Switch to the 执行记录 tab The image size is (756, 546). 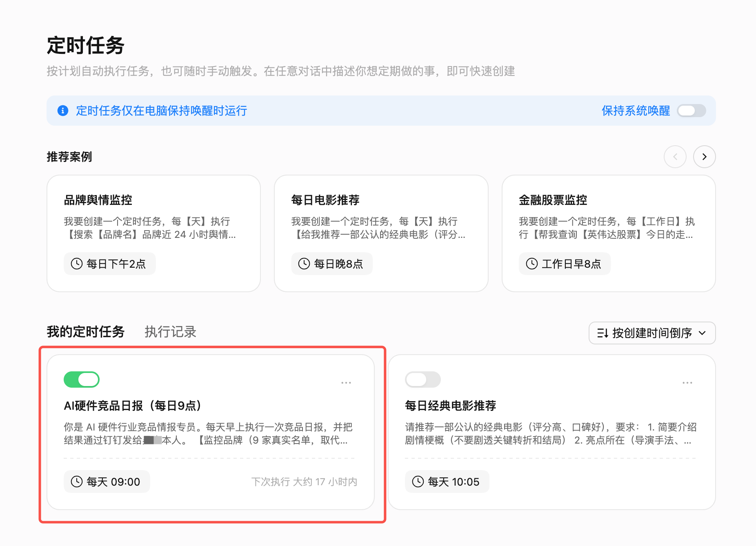tap(171, 332)
